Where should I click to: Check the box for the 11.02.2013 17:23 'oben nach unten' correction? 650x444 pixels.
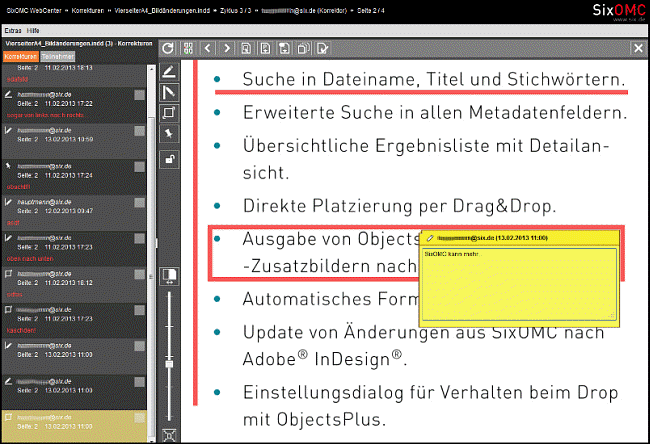coord(140,238)
